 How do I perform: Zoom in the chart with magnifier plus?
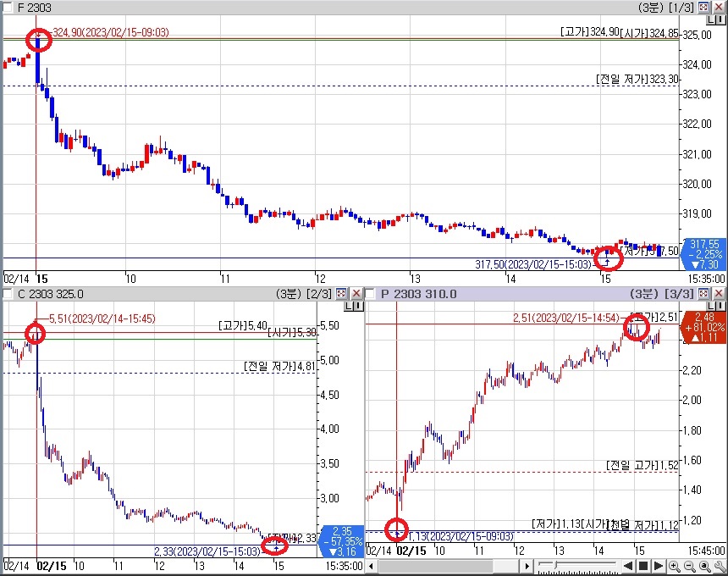click(x=674, y=566)
